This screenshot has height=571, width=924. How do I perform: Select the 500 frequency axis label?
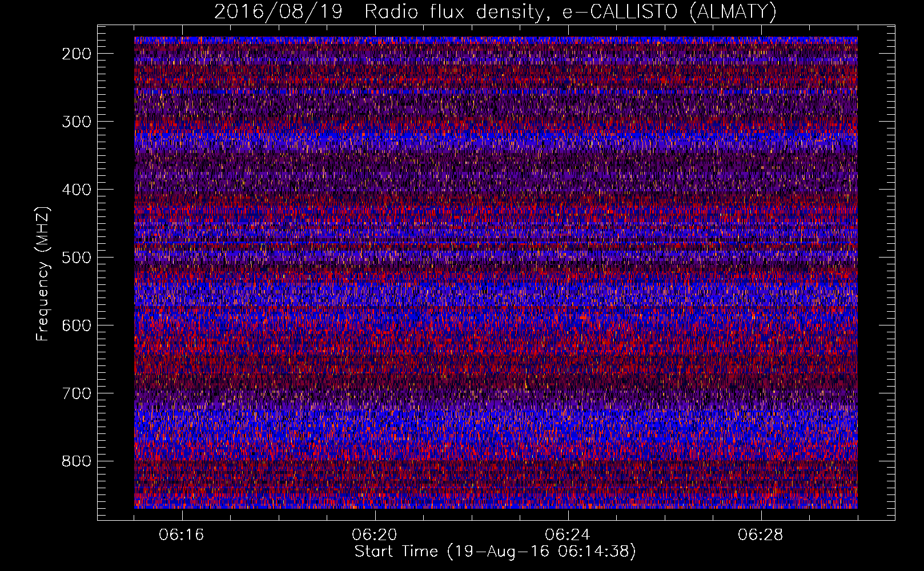coord(76,258)
